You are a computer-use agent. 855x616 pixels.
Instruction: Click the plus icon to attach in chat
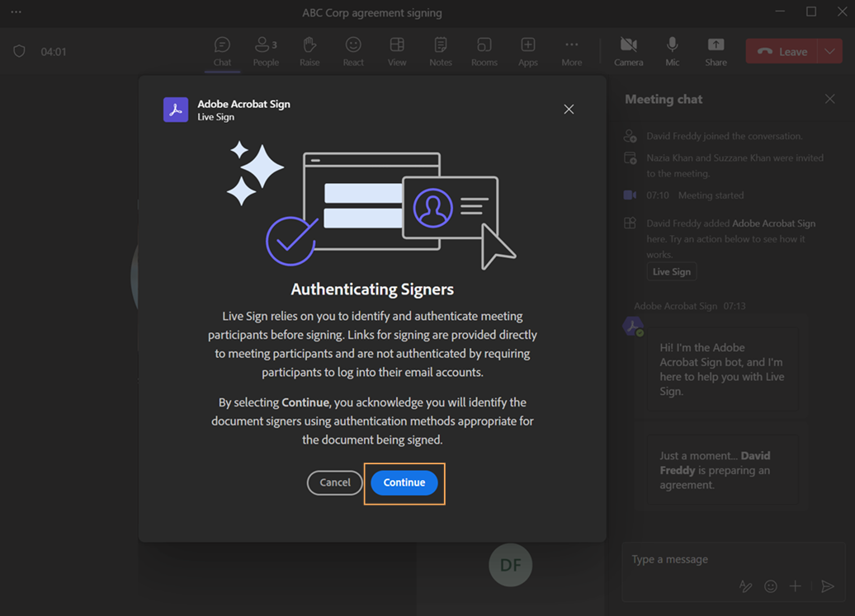[x=795, y=586]
